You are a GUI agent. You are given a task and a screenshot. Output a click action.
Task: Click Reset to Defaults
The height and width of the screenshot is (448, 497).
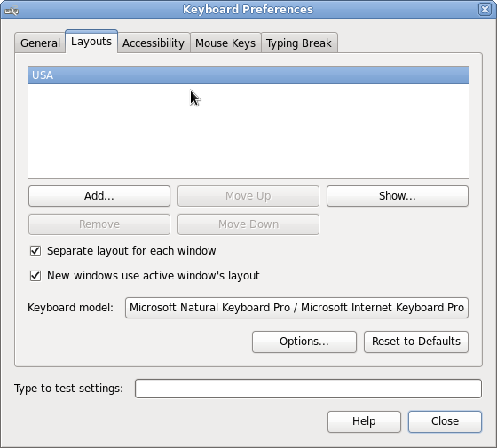click(x=416, y=342)
